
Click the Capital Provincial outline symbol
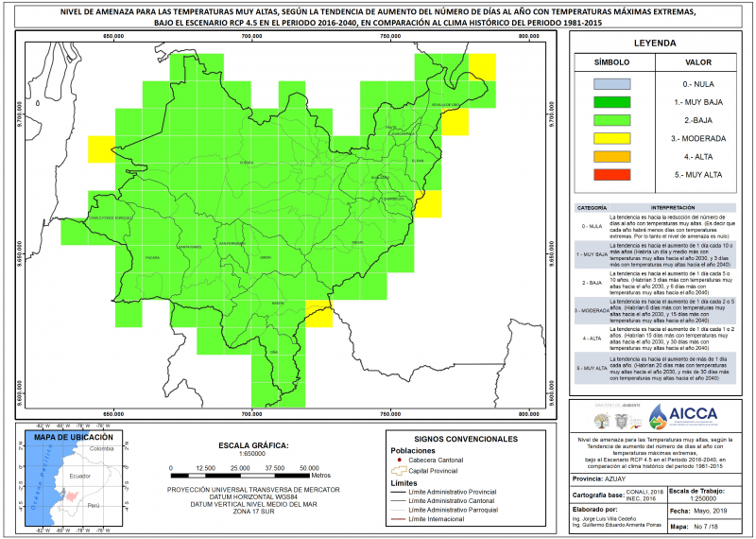[398, 471]
